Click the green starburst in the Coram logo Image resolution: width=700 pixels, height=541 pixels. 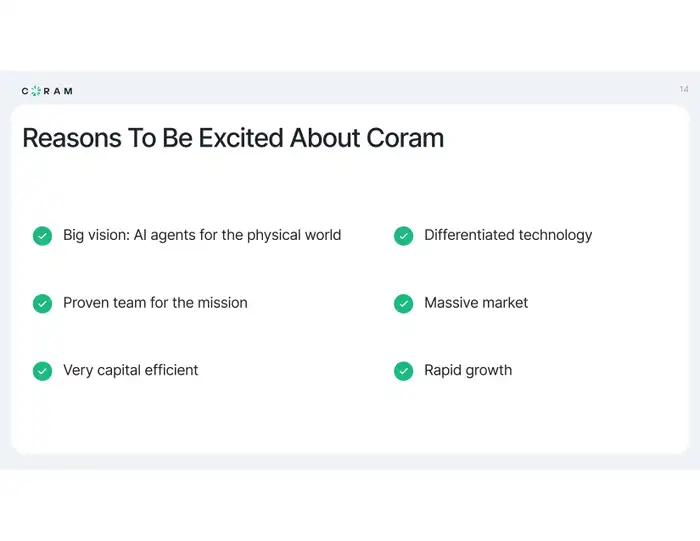pos(36,91)
